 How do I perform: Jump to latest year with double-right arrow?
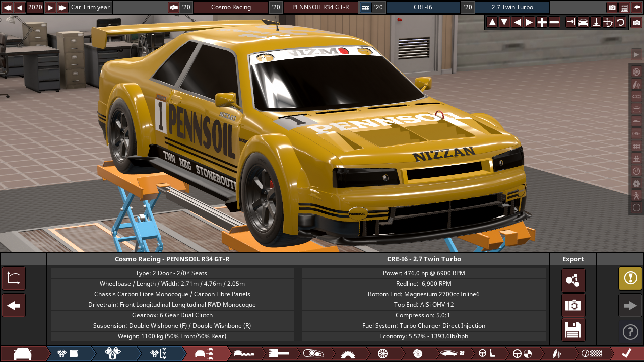pyautogui.click(x=62, y=7)
